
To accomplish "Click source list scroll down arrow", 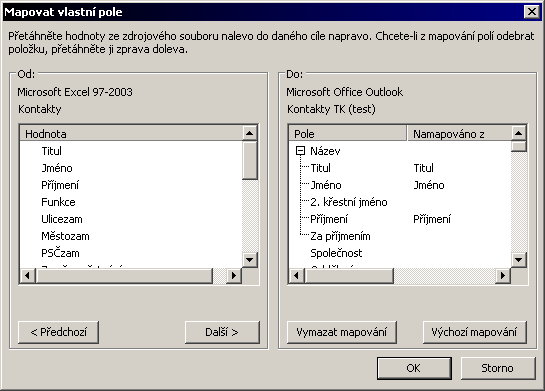I will point(250,260).
